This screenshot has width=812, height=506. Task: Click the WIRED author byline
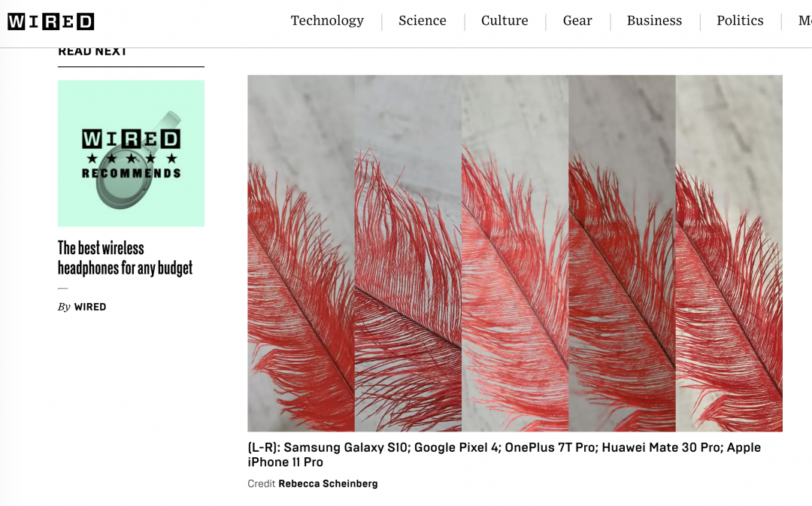(x=90, y=307)
